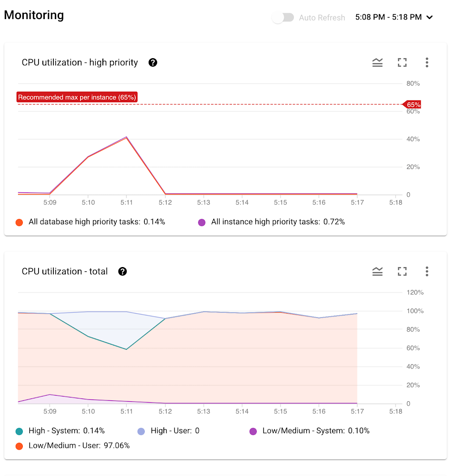Click the red 65% threshold marker on axis
Screen dimensions: 453x476
412,105
